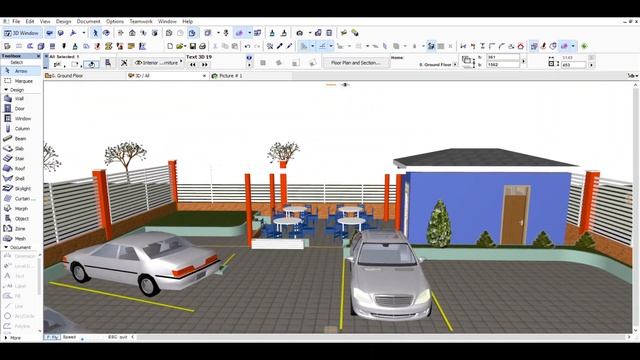Screen dimensions: 640x360
Task: Select the Beam tool
Action: point(20,139)
